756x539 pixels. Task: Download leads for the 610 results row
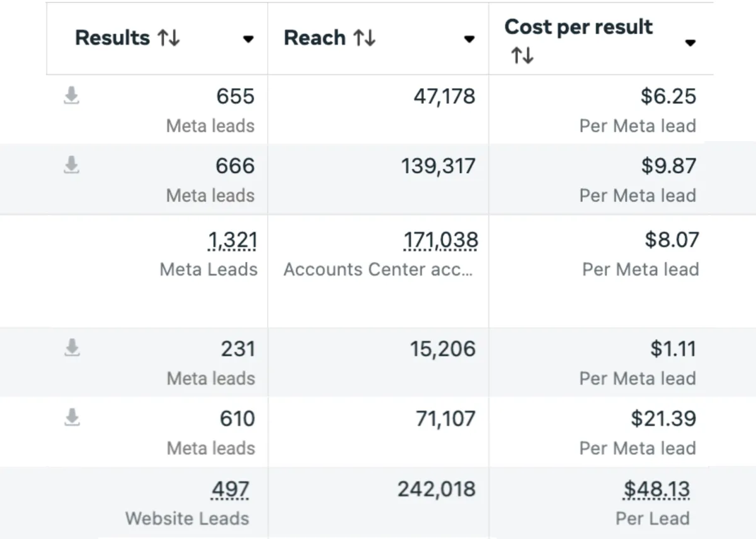(x=72, y=417)
